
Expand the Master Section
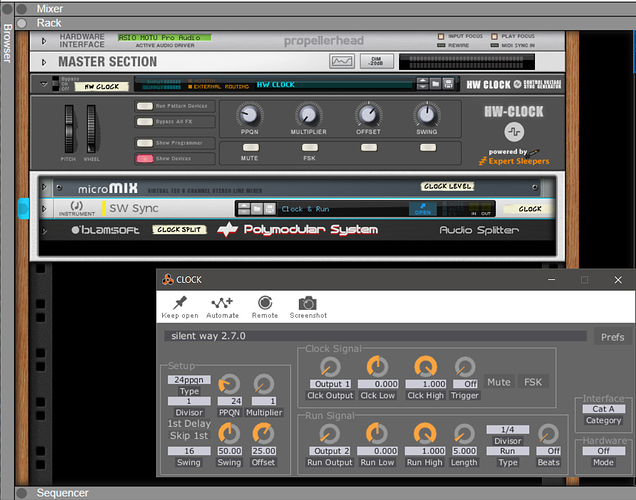(44, 62)
